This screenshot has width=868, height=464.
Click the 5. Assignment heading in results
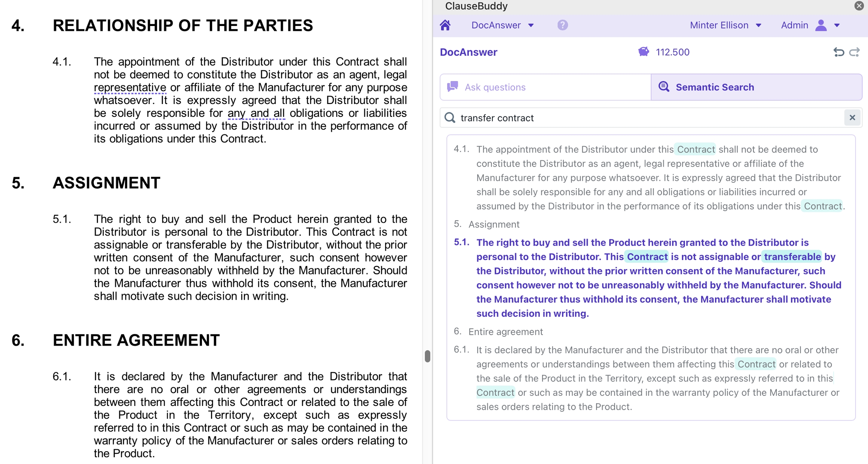[x=494, y=224]
